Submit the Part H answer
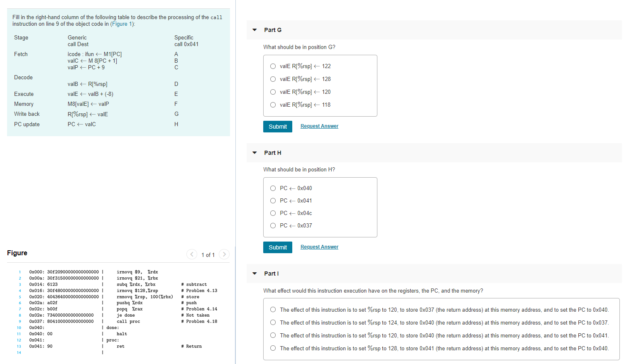 [277, 247]
